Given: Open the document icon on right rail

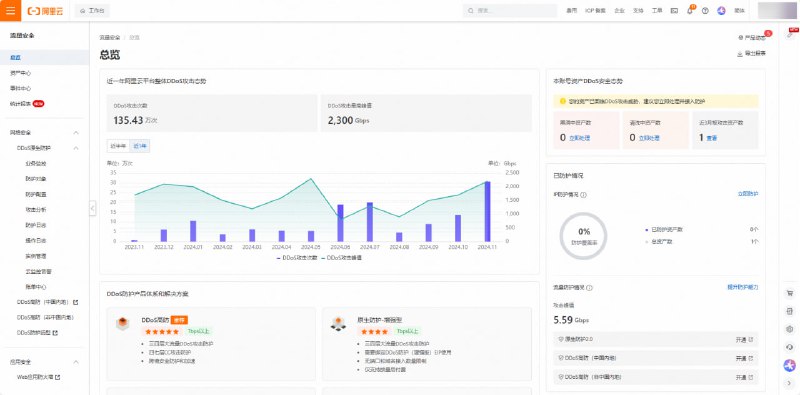Looking at the screenshot, I should click(x=790, y=311).
